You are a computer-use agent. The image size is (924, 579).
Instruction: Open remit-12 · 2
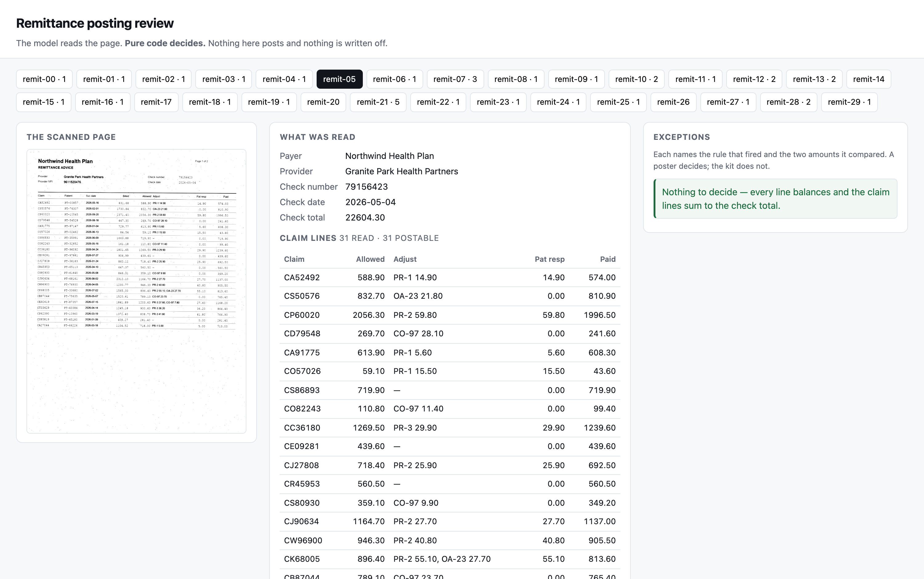click(x=754, y=79)
